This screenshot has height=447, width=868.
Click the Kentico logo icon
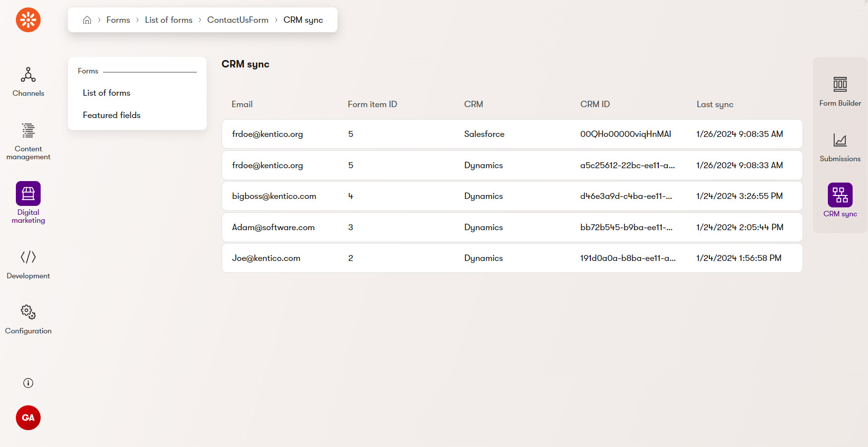pos(28,20)
